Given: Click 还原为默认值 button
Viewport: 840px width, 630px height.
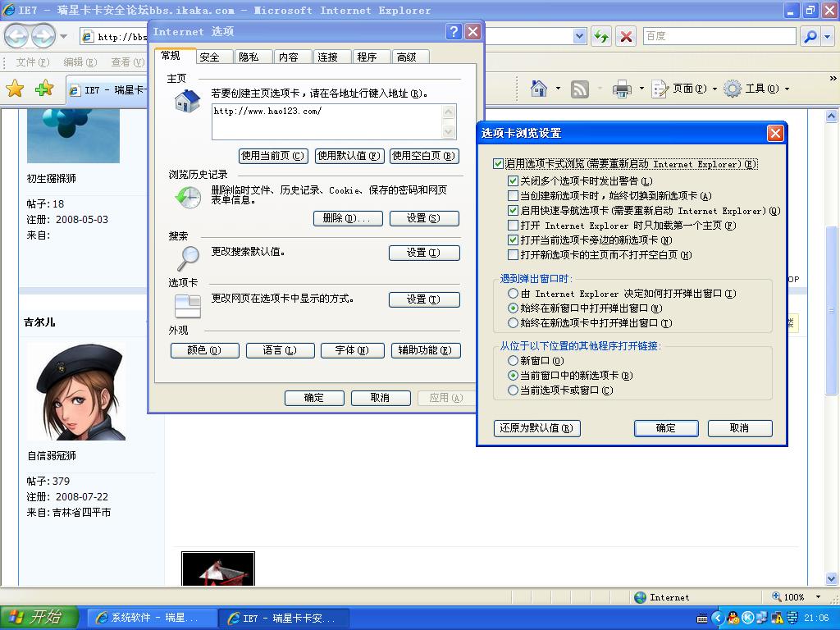Looking at the screenshot, I should [x=536, y=428].
